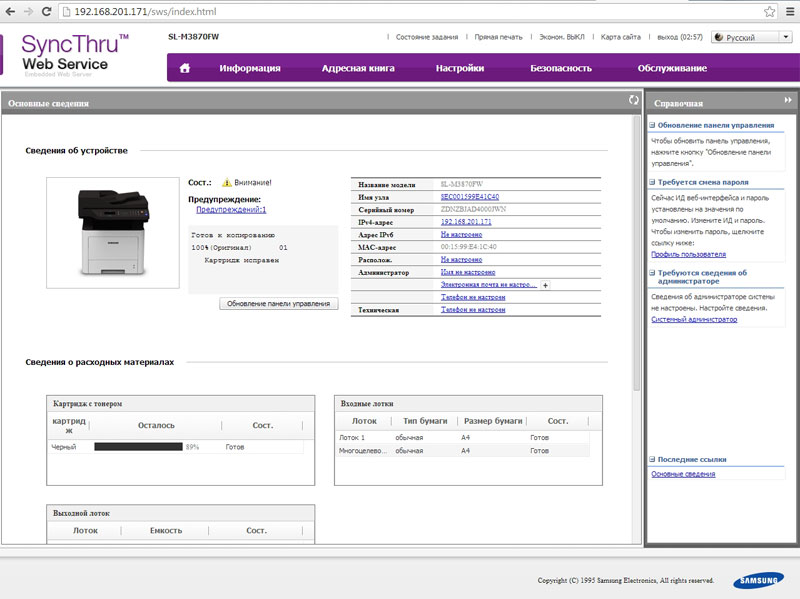Open Основные сведения recent link
The width and height of the screenshot is (800, 599).
coord(683,474)
